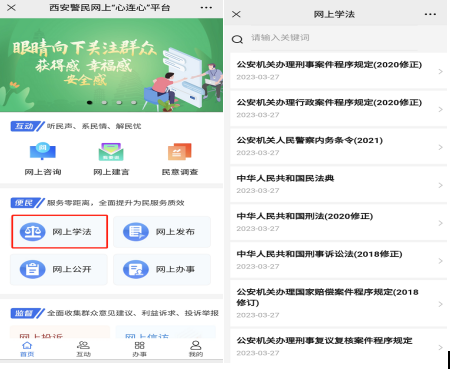
Task: Tap the scales icon in 网上学法
Action: click(32, 232)
